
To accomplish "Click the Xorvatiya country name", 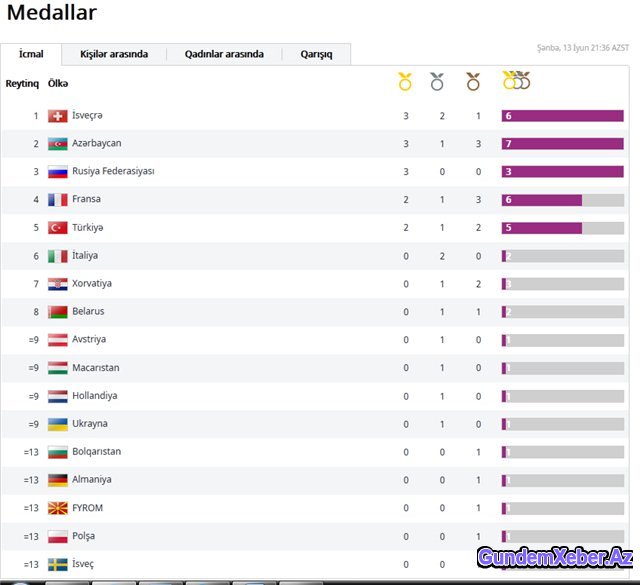I will (92, 283).
